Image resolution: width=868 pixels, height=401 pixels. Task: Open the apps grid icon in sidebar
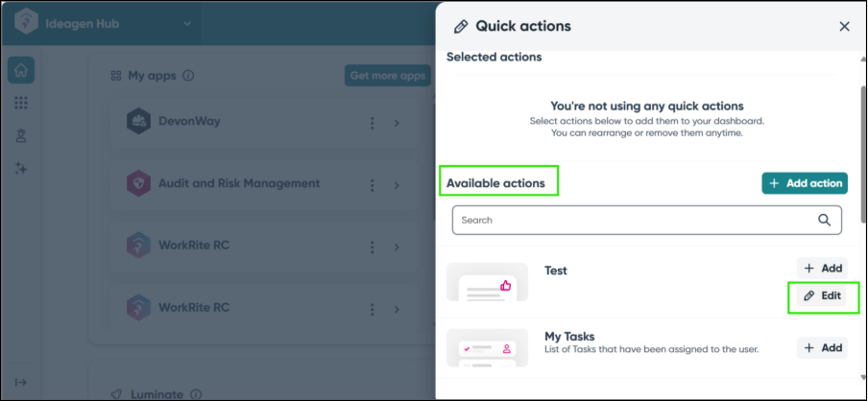22,103
